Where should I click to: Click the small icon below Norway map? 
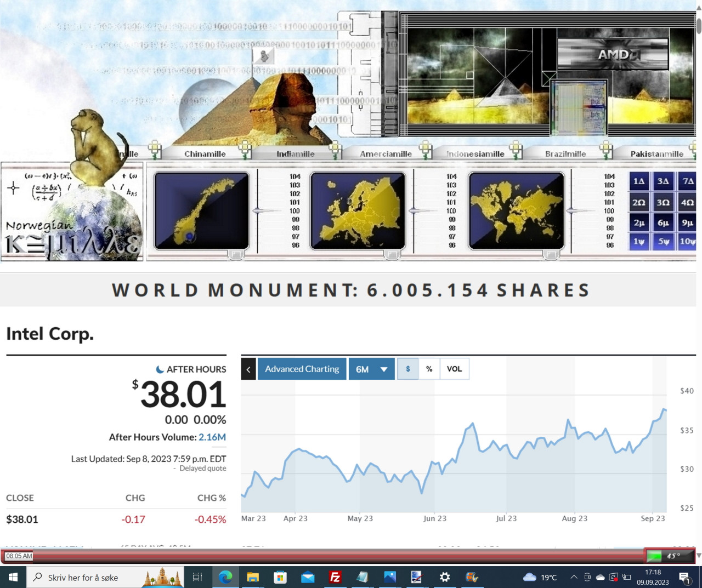click(236, 254)
